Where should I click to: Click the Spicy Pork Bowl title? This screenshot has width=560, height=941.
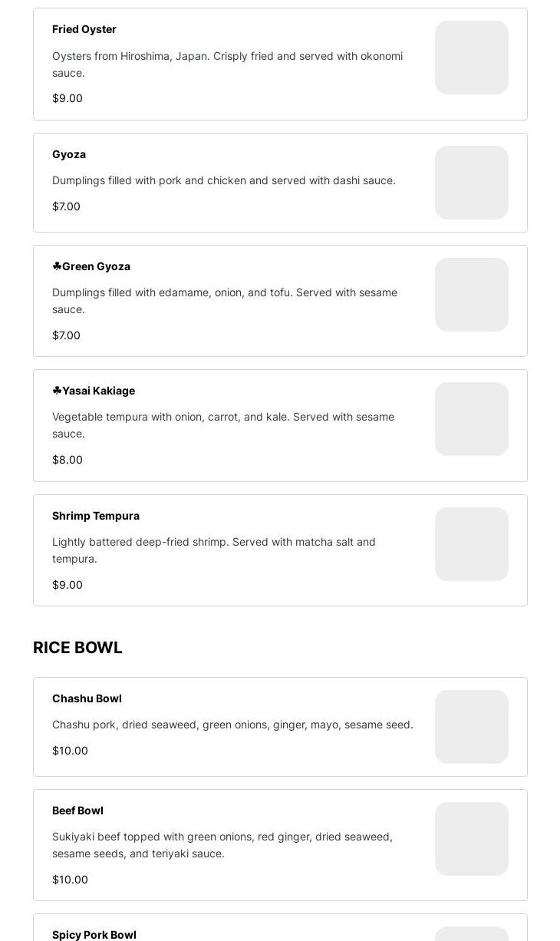94,934
